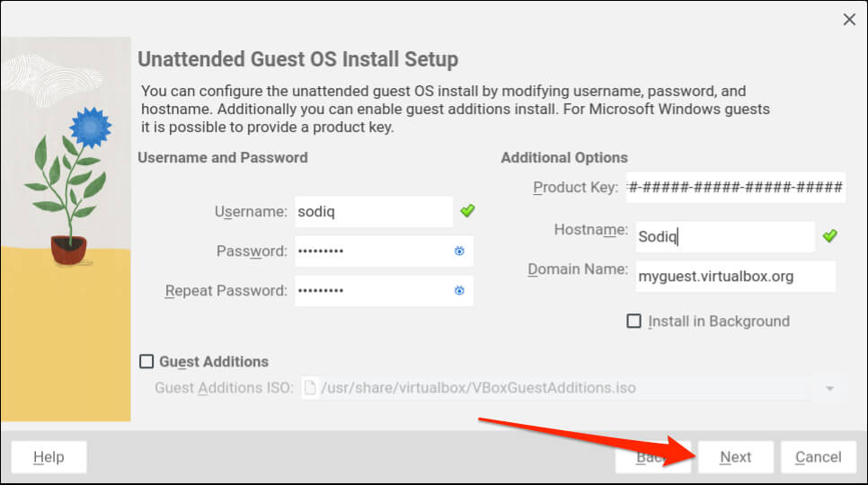Expand the Guest Additions ISO dropdown arrow
Screen dimensions: 868x485
point(830,389)
